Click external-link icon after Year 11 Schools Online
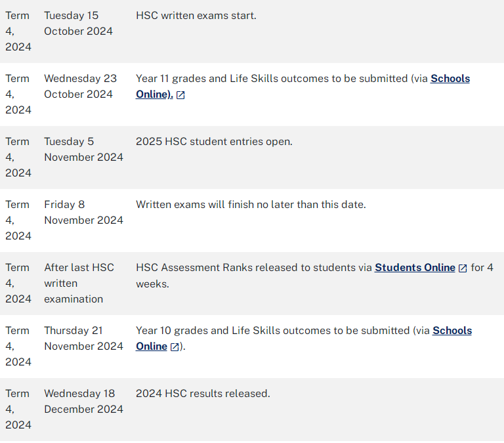Viewport: 504px width, 443px height. tap(180, 95)
